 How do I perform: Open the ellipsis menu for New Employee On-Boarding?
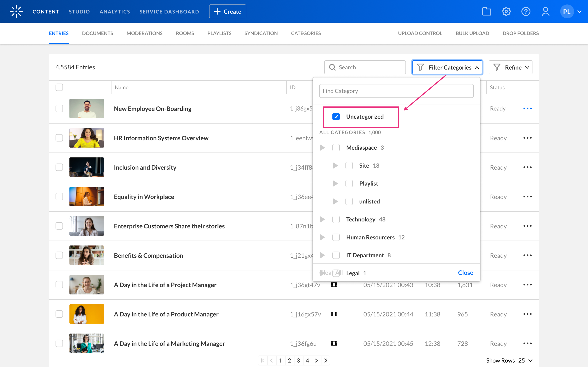tap(527, 109)
